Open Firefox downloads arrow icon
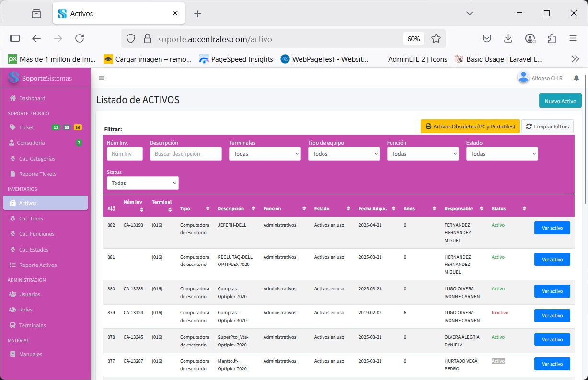 [x=508, y=38]
